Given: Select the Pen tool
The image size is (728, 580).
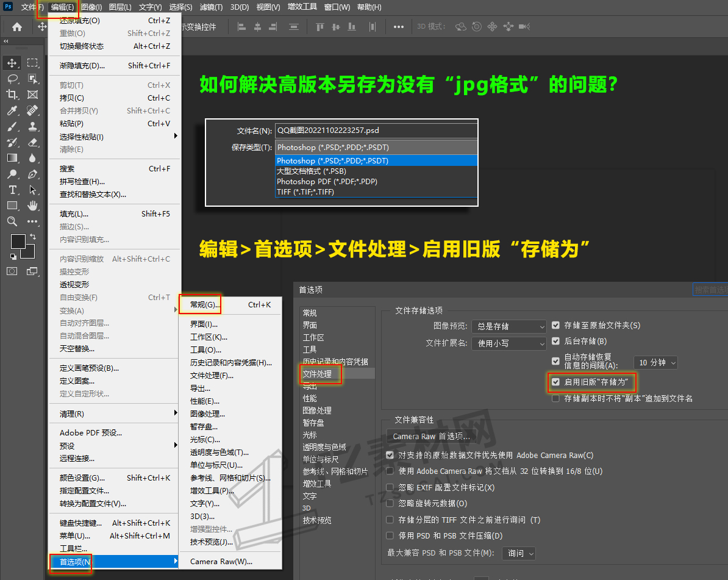Looking at the screenshot, I should (x=32, y=174).
